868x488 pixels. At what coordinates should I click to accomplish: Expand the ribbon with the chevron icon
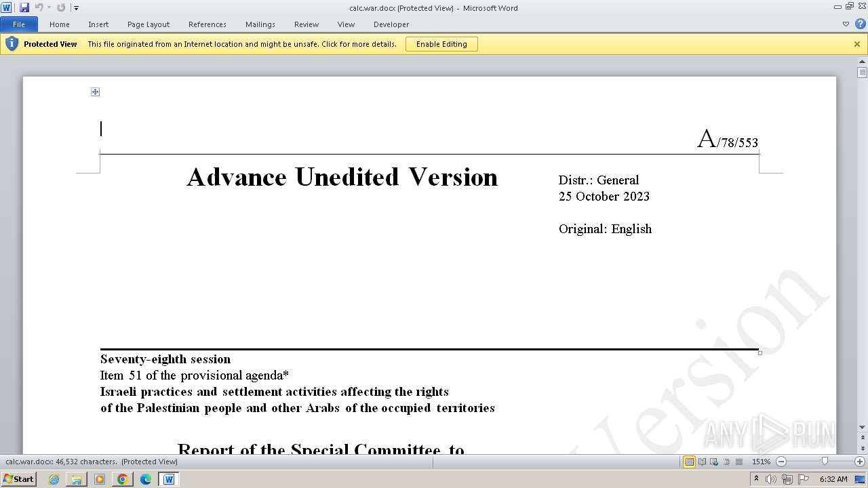[x=846, y=24]
